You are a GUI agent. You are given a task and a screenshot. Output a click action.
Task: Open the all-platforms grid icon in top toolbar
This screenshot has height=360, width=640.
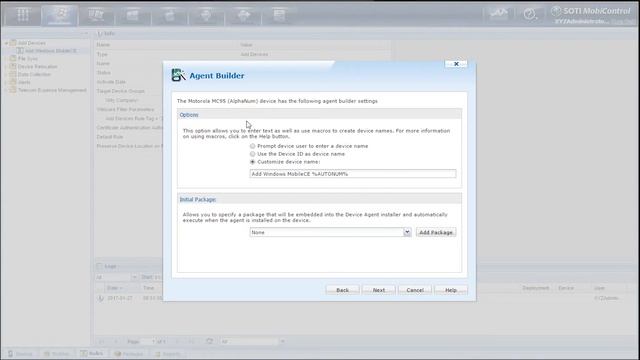pos(23,15)
